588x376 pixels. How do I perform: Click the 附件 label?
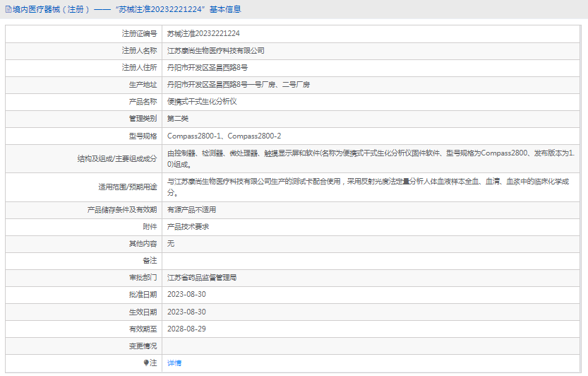click(x=150, y=226)
